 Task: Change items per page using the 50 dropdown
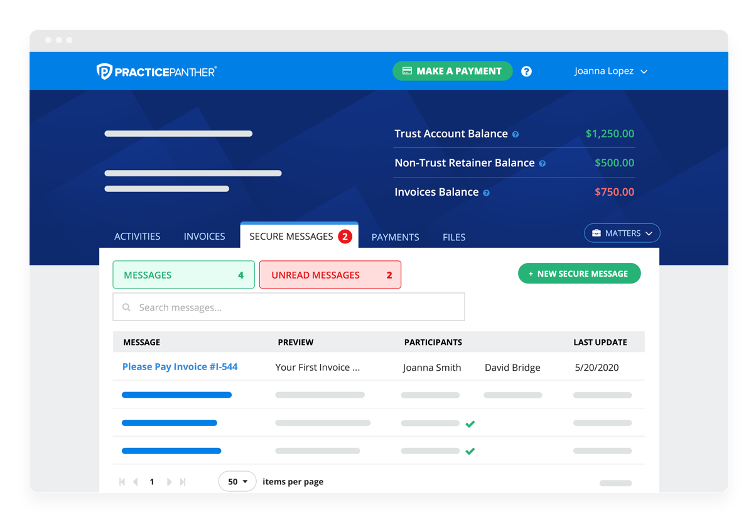[x=237, y=481]
